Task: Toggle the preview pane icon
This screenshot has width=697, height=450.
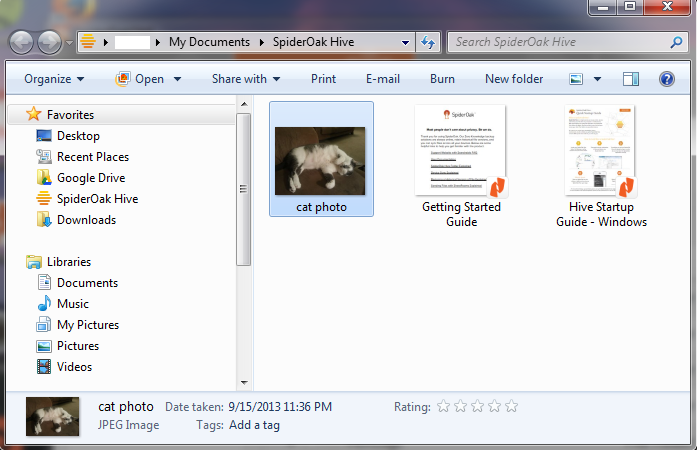Action: coord(630,79)
